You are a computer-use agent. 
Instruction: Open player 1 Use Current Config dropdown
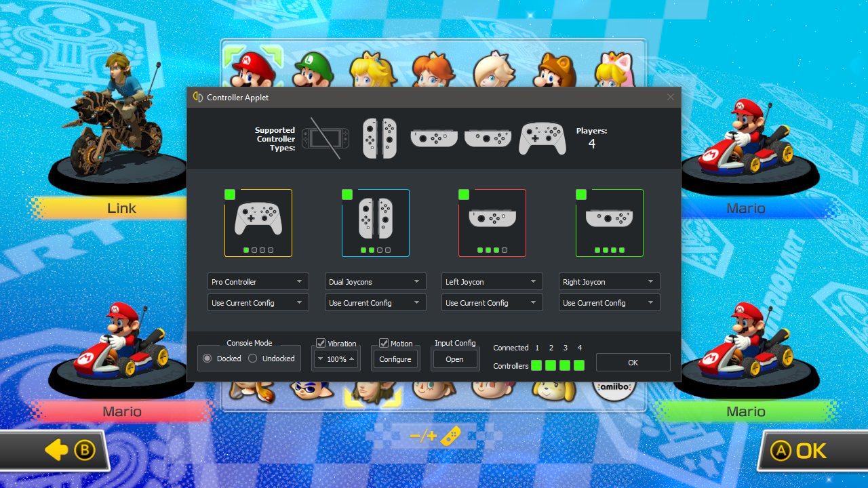point(258,302)
